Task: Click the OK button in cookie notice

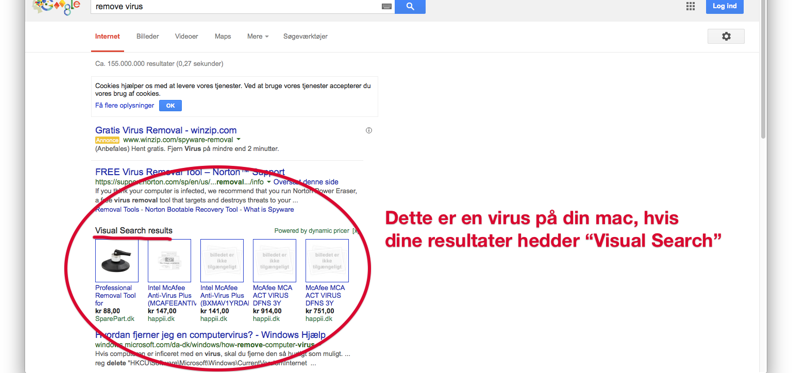Action: pos(170,106)
